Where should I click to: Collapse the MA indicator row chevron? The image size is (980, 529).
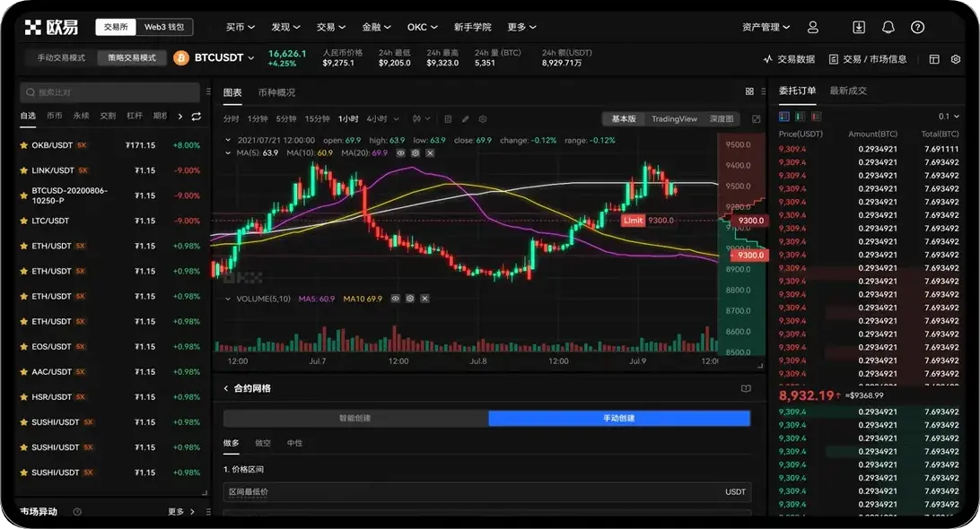(228, 153)
